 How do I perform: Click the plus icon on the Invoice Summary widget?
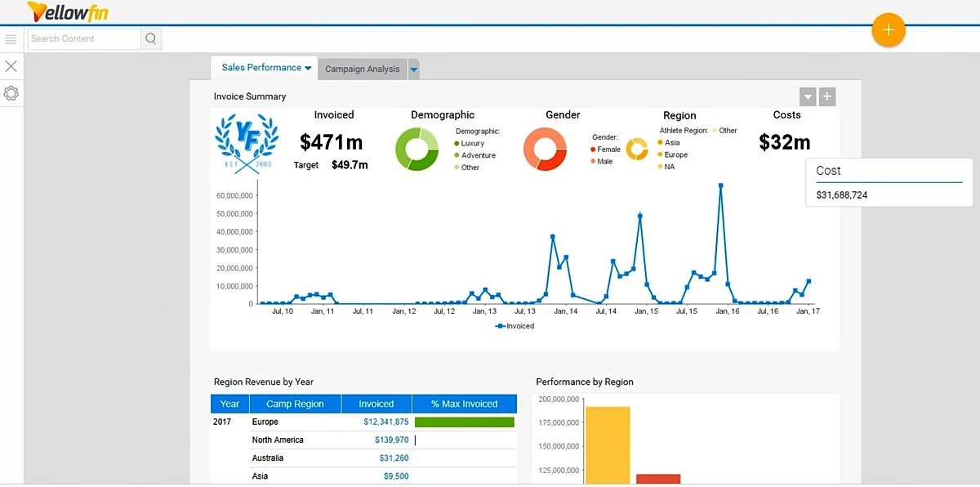(826, 96)
